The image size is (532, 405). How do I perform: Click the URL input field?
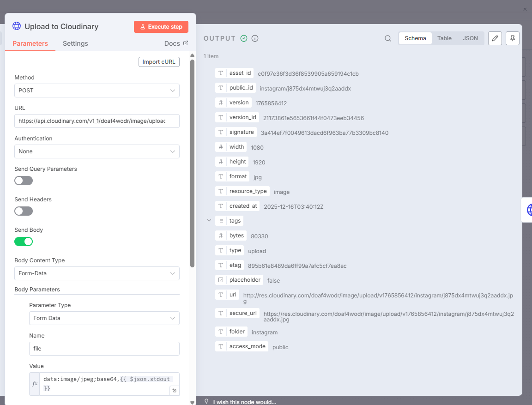click(x=97, y=121)
